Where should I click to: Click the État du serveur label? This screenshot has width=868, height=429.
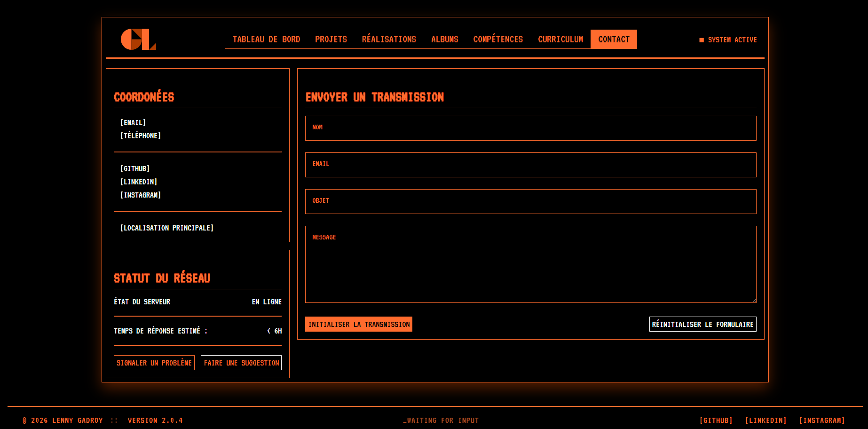(x=142, y=302)
